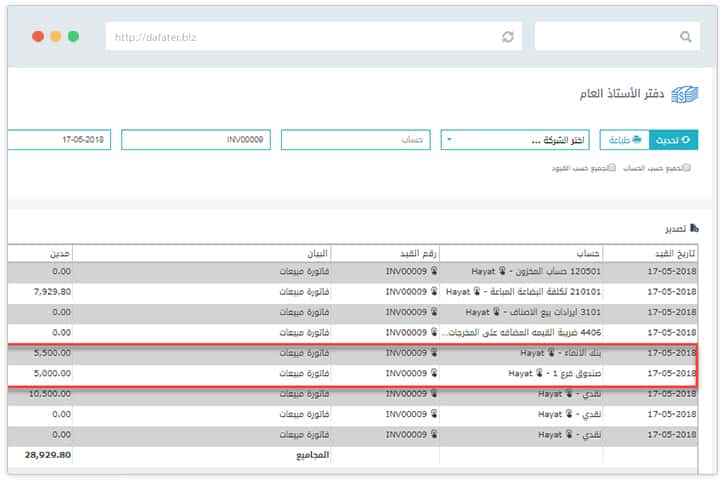Image resolution: width=725 pixels, height=485 pixels.
Task: Click filter icon next to بنك الانماء account
Action: pos(551,353)
